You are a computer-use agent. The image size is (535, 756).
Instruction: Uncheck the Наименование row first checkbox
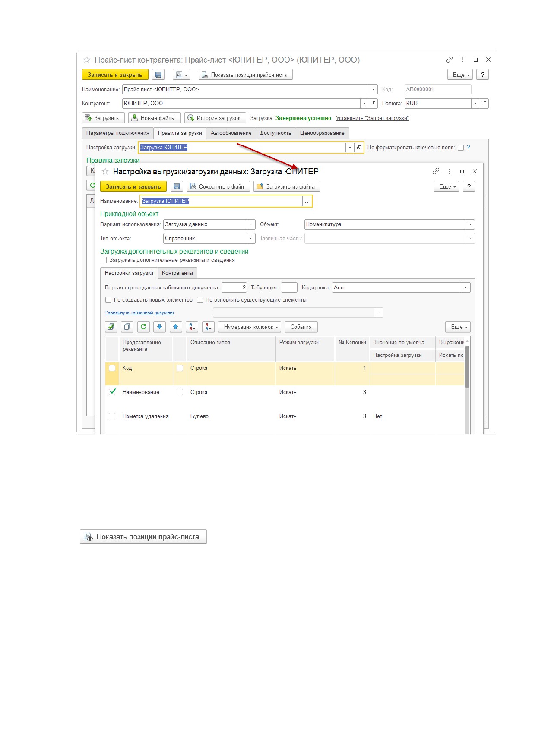[x=112, y=392]
